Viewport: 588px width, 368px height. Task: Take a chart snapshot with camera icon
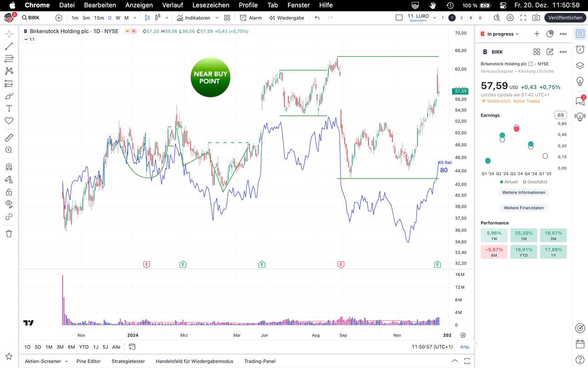(536, 18)
